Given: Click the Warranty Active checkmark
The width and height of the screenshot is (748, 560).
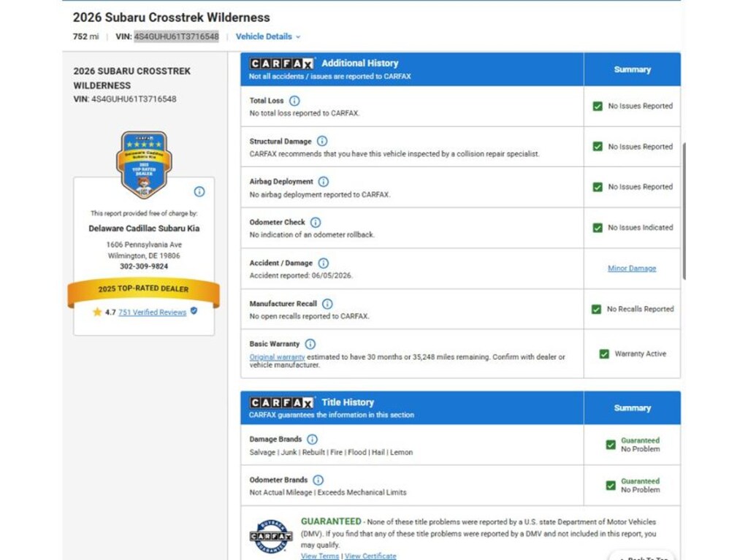Looking at the screenshot, I should pos(604,354).
